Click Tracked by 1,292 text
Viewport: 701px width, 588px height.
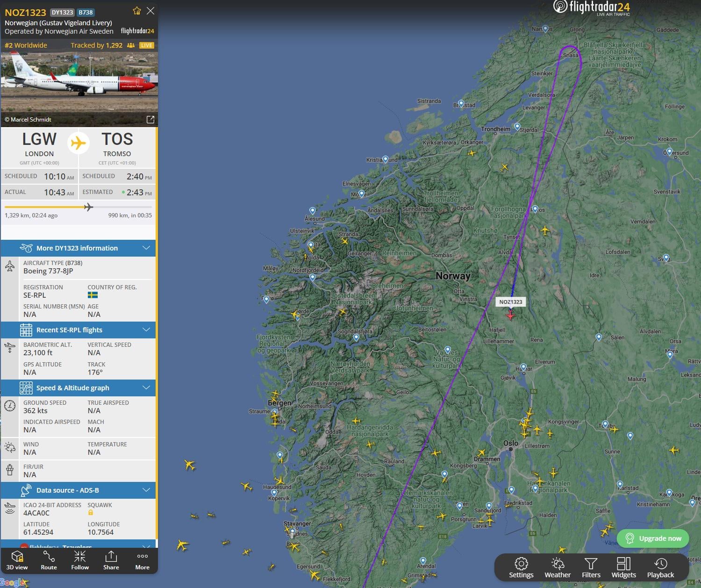click(97, 45)
